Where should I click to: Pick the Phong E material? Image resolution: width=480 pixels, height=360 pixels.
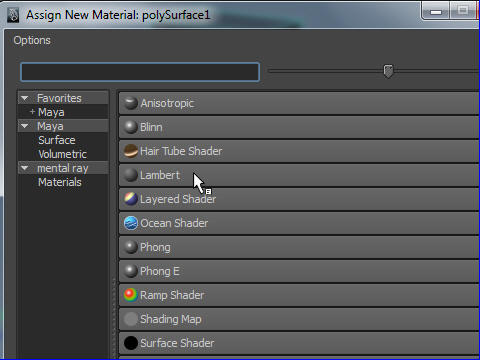pos(299,271)
